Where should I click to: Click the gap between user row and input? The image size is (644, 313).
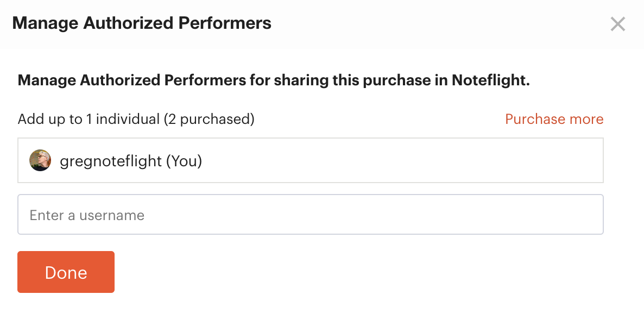310,189
